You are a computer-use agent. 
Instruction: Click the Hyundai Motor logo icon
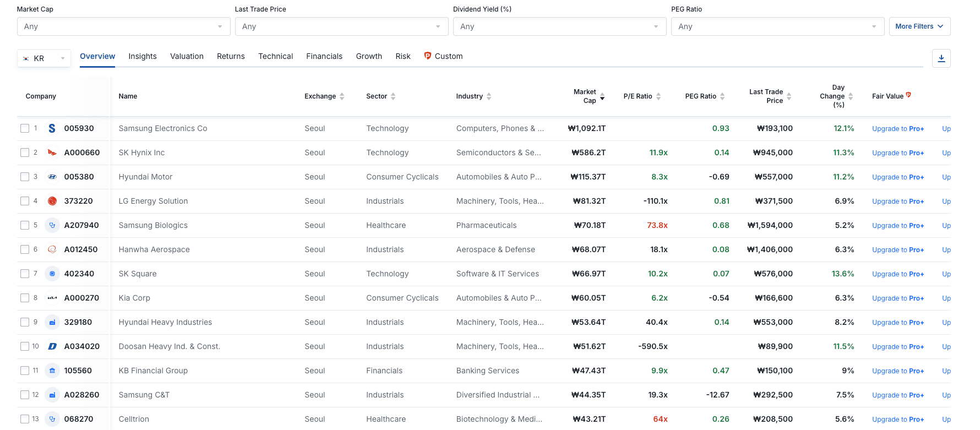point(52,177)
